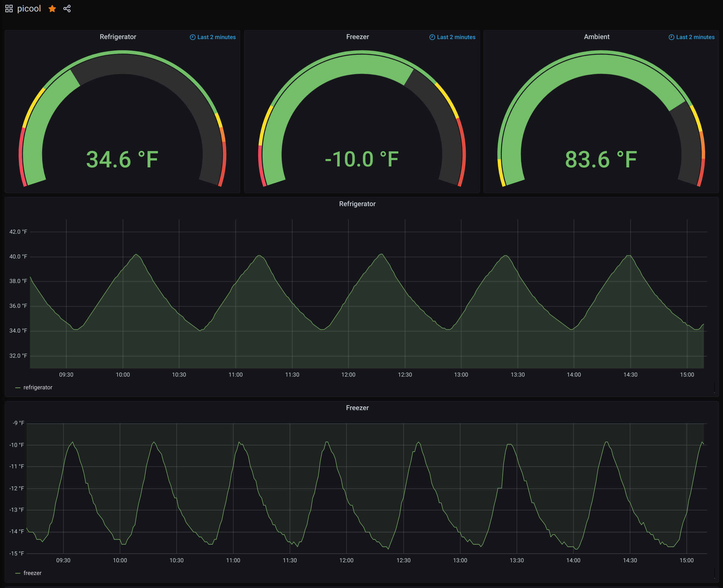This screenshot has height=588, width=723.
Task: Click the freezer legend color line
Action: [18, 573]
